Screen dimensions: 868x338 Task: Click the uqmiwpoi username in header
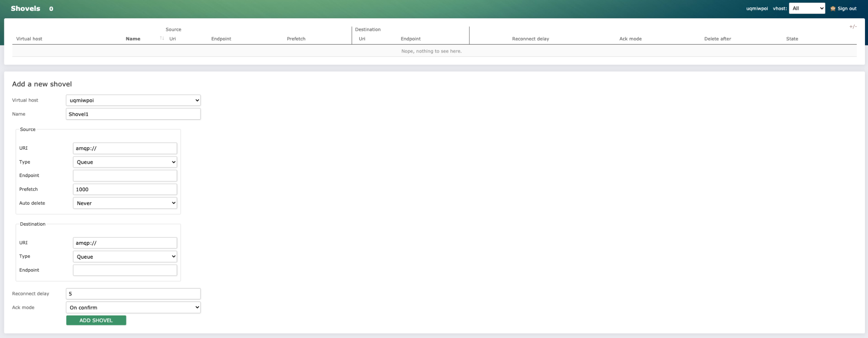[757, 9]
